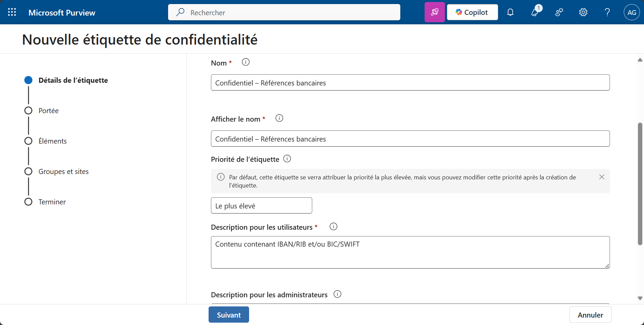Go to the Portée step
This screenshot has height=325, width=644.
coord(48,111)
